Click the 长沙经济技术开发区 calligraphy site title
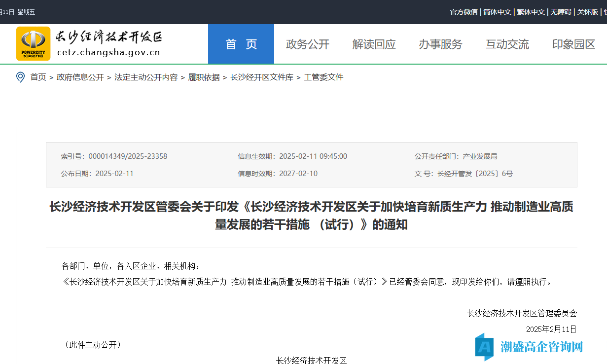The image size is (607, 364). coord(108,37)
